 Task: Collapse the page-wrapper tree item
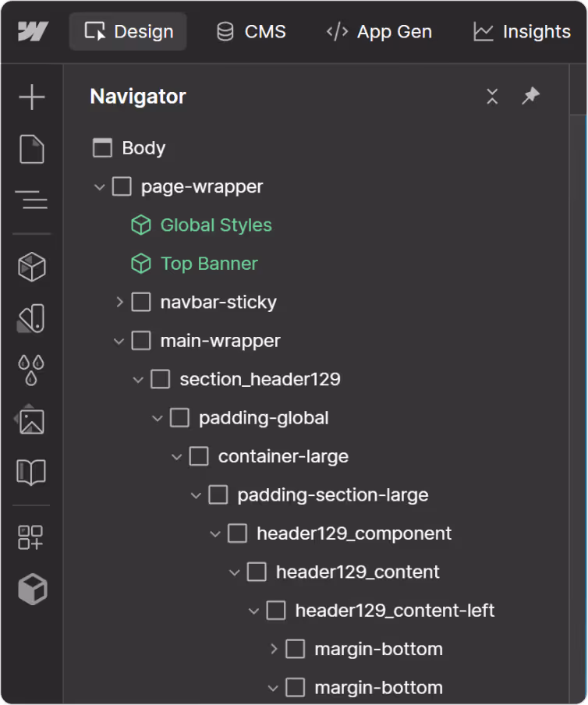(x=99, y=186)
